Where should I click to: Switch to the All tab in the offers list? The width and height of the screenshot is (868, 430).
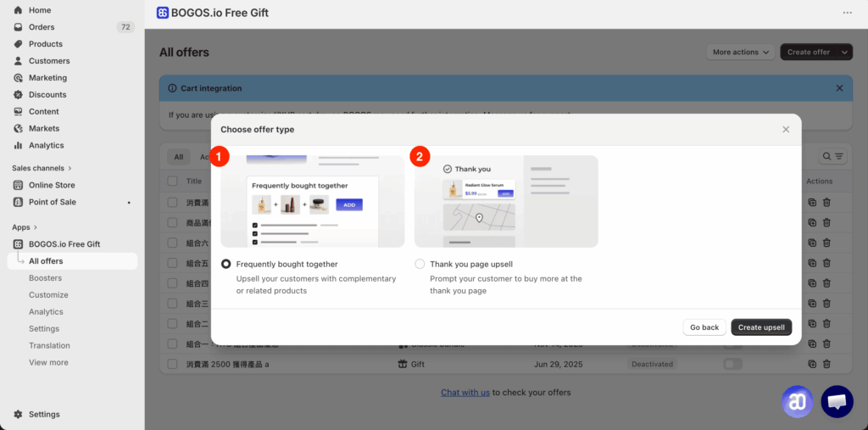(x=179, y=157)
